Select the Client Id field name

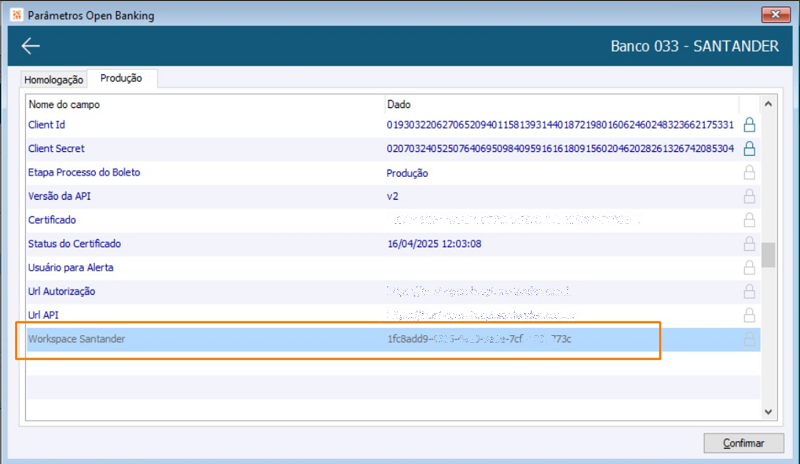coord(46,125)
